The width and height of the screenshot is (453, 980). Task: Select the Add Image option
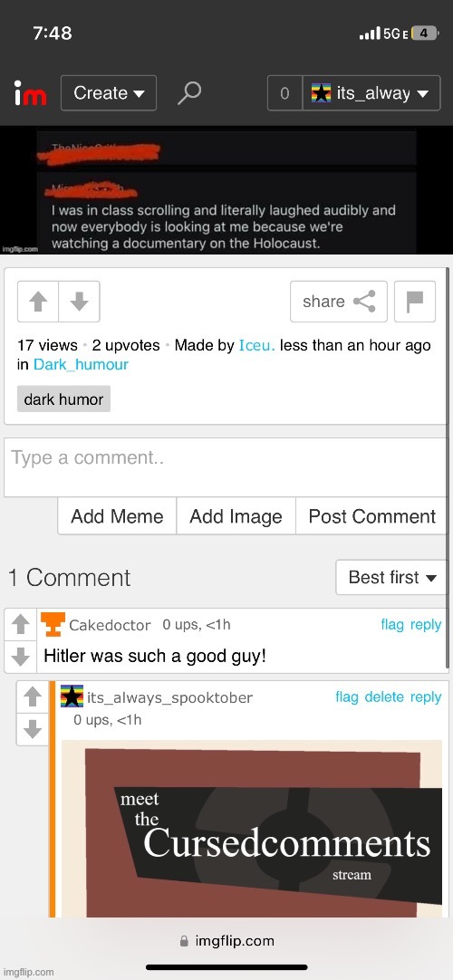click(x=236, y=516)
